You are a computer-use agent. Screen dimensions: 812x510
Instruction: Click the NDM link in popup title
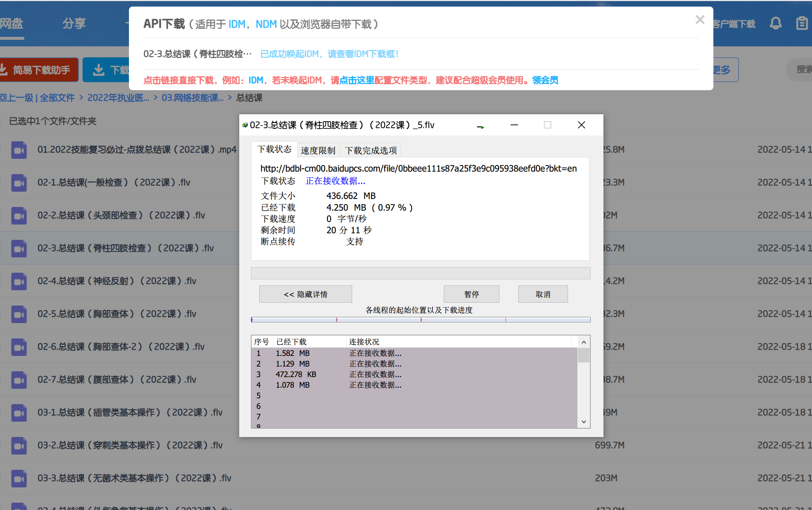coord(266,24)
